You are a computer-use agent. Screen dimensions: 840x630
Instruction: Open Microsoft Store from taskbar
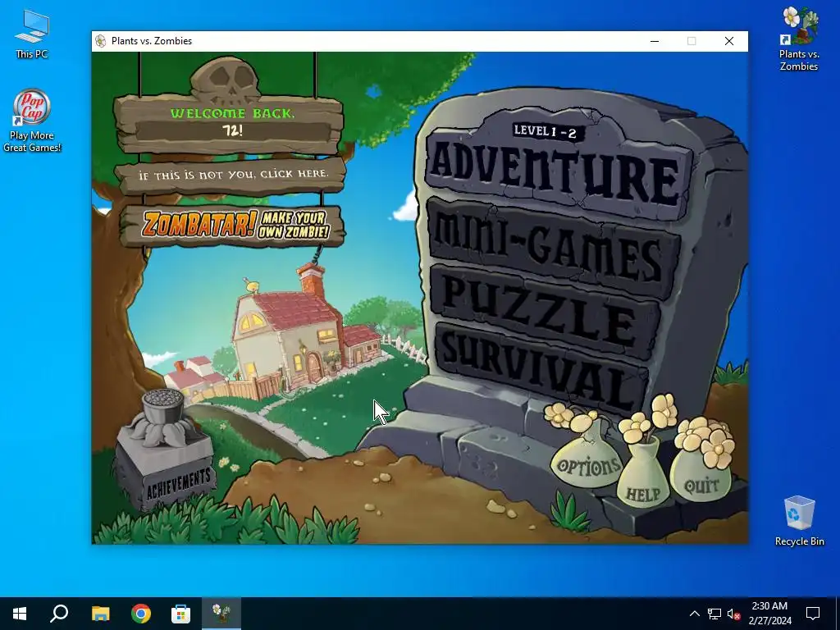[x=180, y=614]
